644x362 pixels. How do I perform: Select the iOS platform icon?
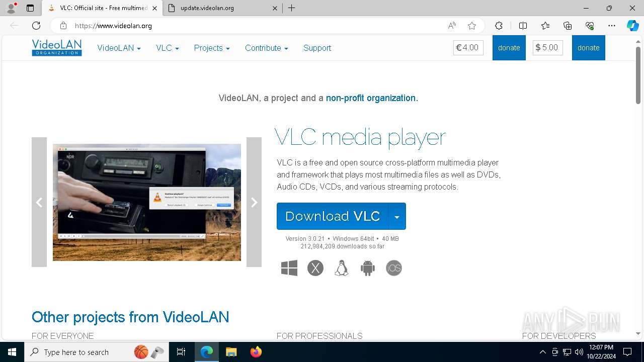[x=394, y=268]
